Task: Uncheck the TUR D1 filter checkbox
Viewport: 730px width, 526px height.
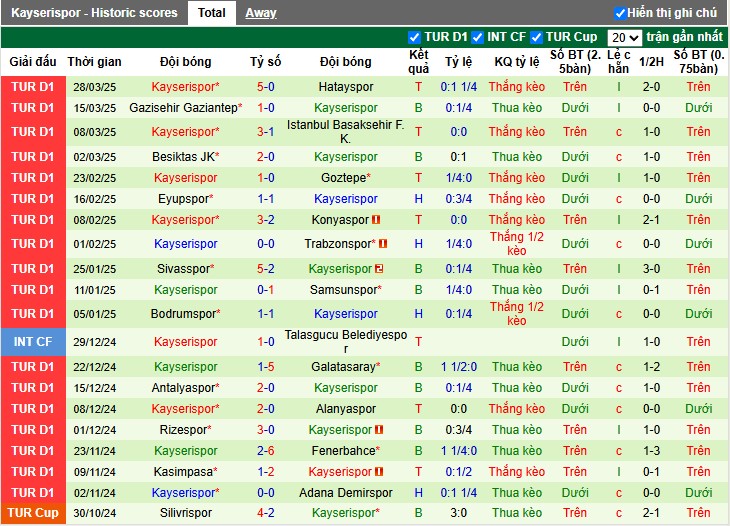Action: tap(414, 37)
